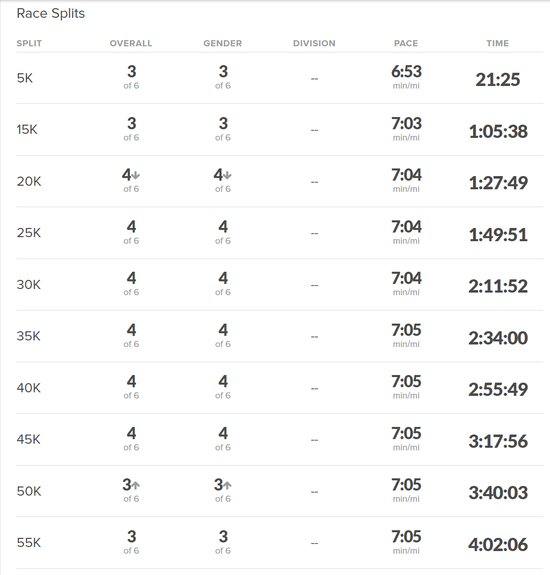Click the 5K pace value 6:53

pos(406,72)
